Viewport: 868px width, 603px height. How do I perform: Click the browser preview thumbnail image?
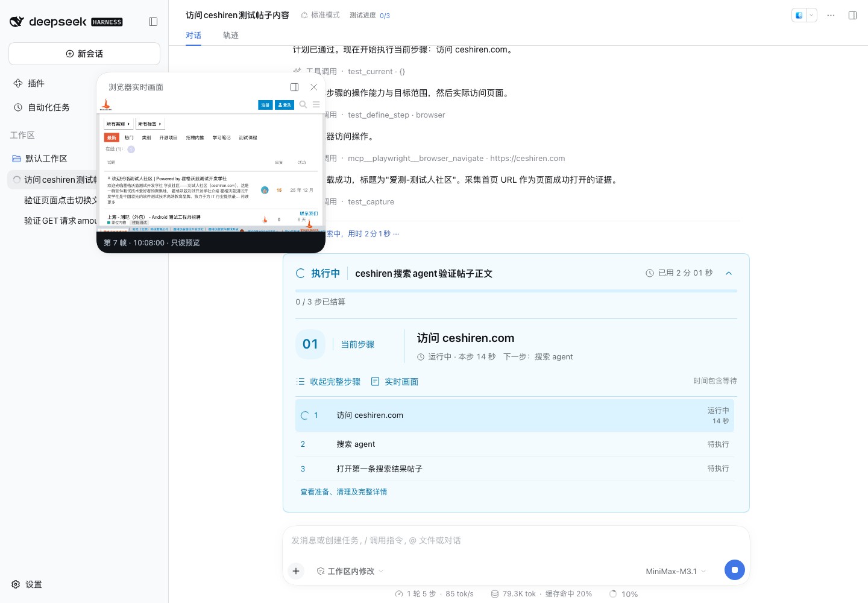click(x=211, y=165)
